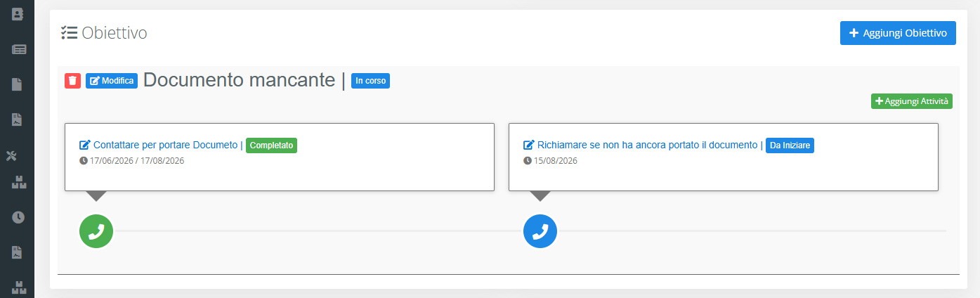Click edit icon beside Contattare activity
This screenshot has height=298, width=980.
(x=84, y=145)
